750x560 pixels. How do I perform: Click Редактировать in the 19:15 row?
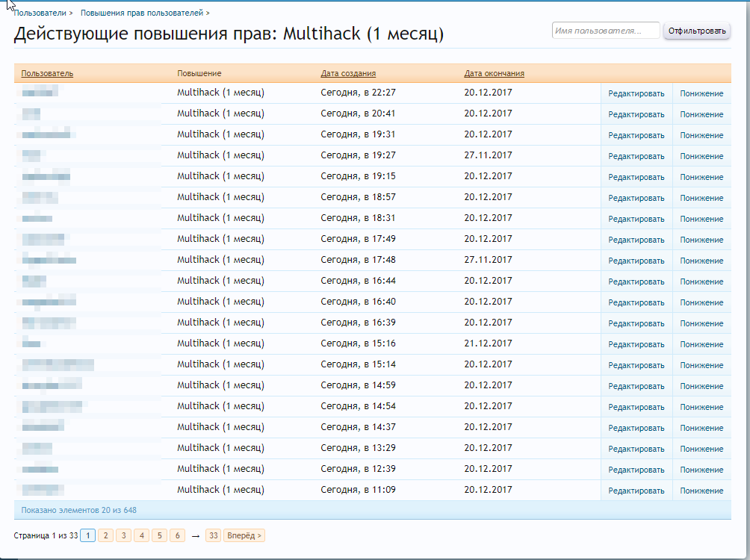coord(636,178)
